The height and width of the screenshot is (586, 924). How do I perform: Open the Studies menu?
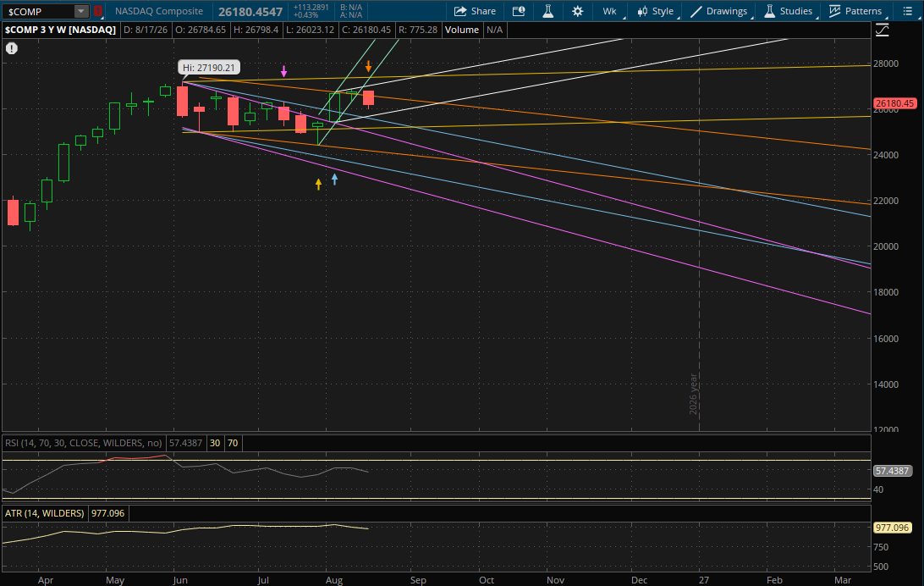pos(789,11)
